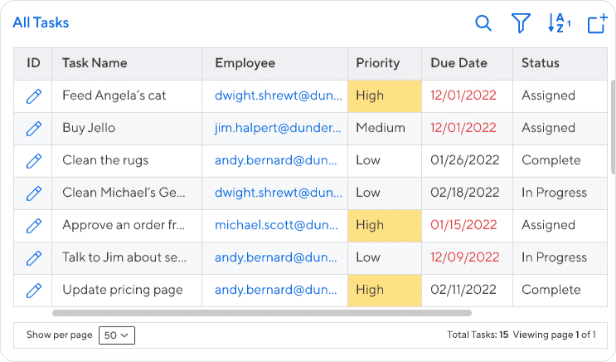This screenshot has height=362, width=616.
Task: Edit the Clean the rugs task
Action: [x=34, y=161]
